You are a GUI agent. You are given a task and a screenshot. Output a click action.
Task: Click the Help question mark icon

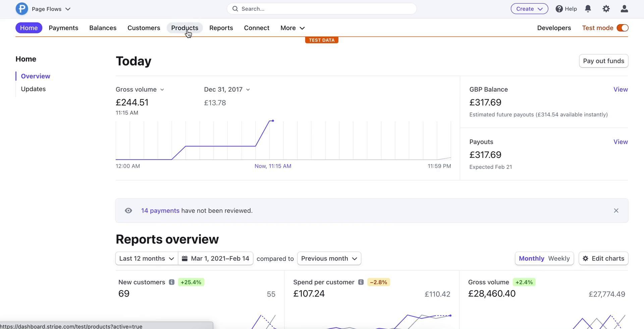(559, 9)
